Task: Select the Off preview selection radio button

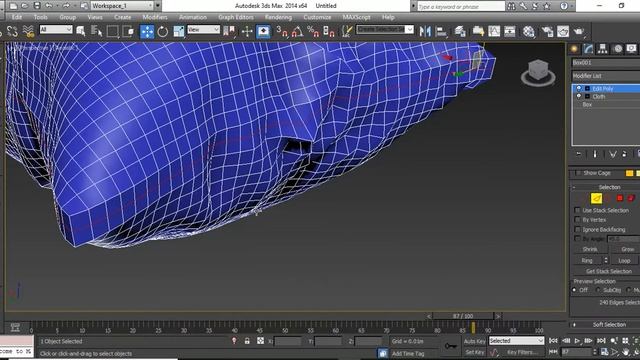Action: 574,290
